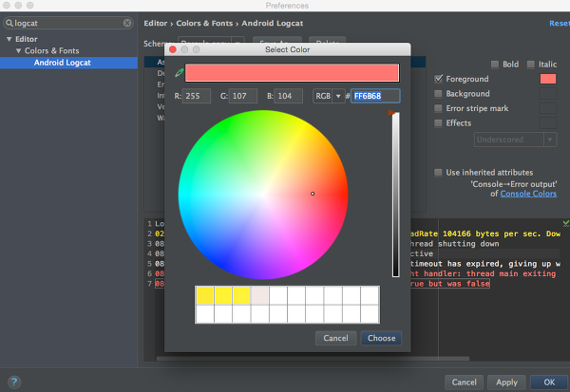Confirm color with the Choose button
The width and height of the screenshot is (570, 392).
[381, 338]
